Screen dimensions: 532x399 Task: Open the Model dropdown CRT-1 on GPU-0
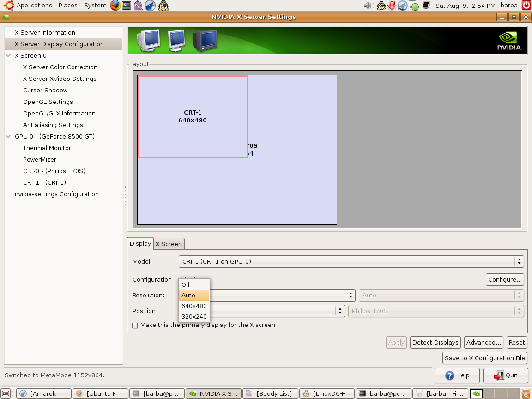click(x=351, y=261)
